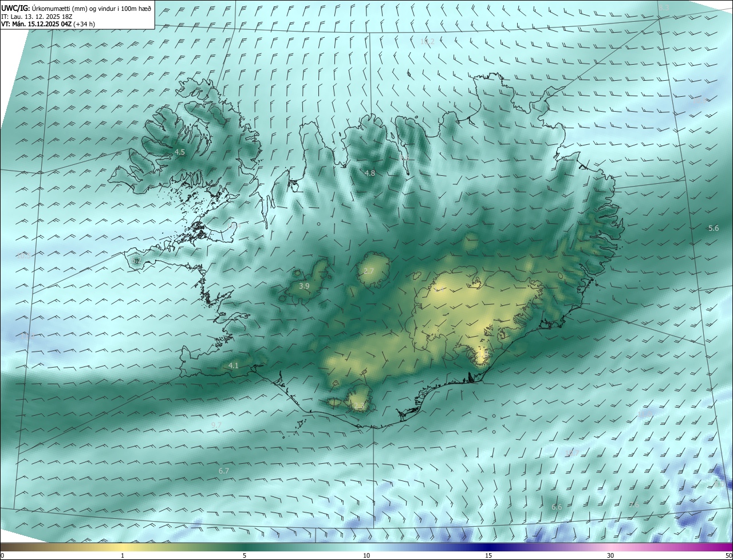Click the map title 'Úrkomumætti (mm) og vindur í 100m hæð'

click(x=90, y=8)
